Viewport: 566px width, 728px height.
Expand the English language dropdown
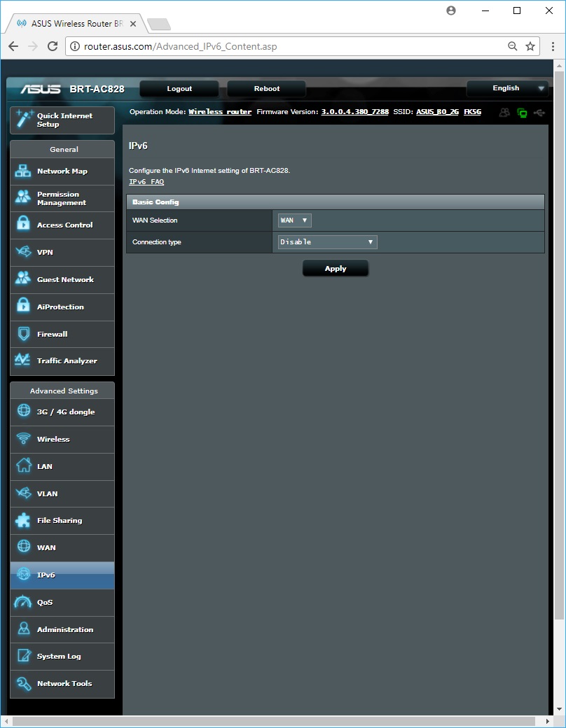coord(508,89)
